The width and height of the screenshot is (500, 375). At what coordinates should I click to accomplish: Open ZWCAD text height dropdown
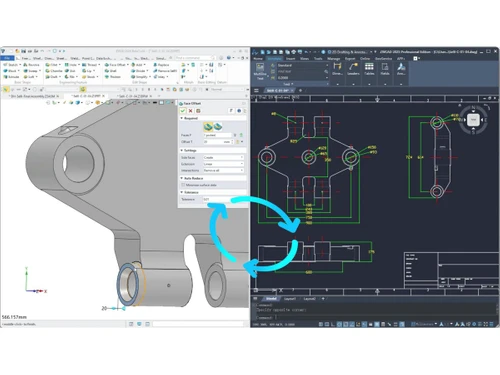[303, 78]
